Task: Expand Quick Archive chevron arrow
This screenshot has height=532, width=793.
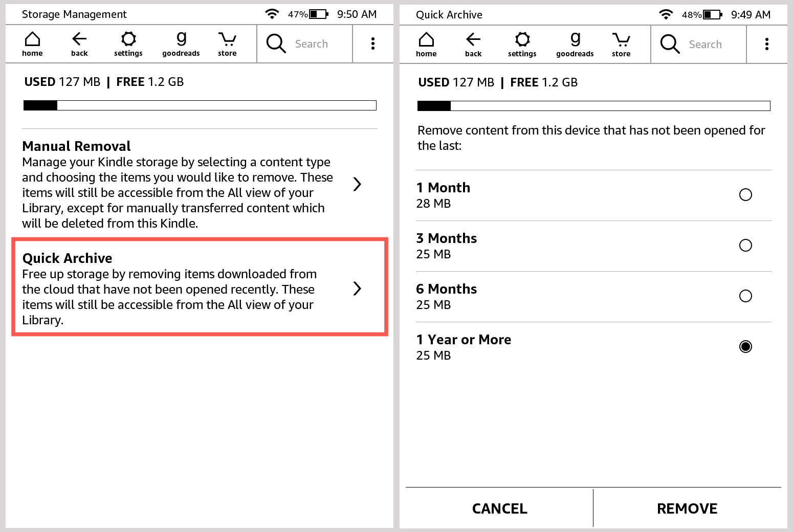Action: tap(357, 289)
